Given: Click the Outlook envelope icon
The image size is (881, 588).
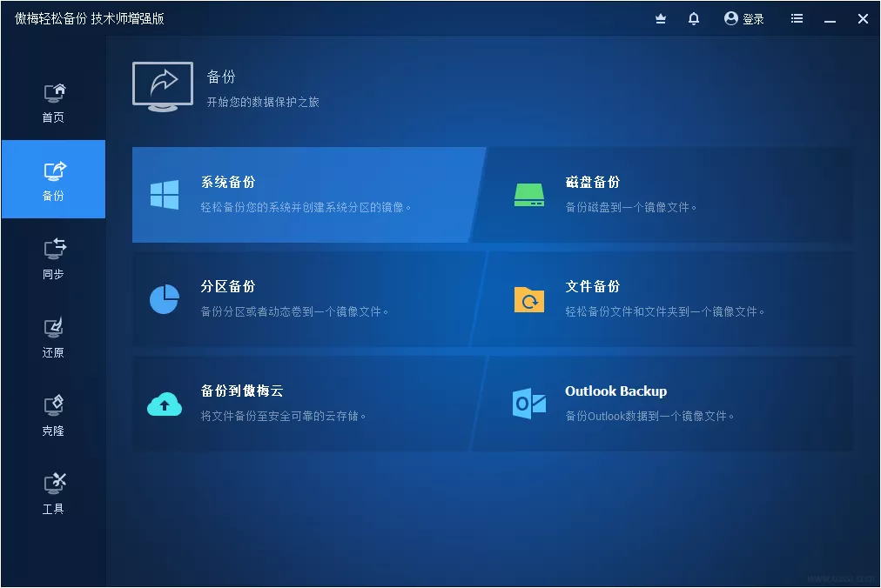Looking at the screenshot, I should pos(528,404).
